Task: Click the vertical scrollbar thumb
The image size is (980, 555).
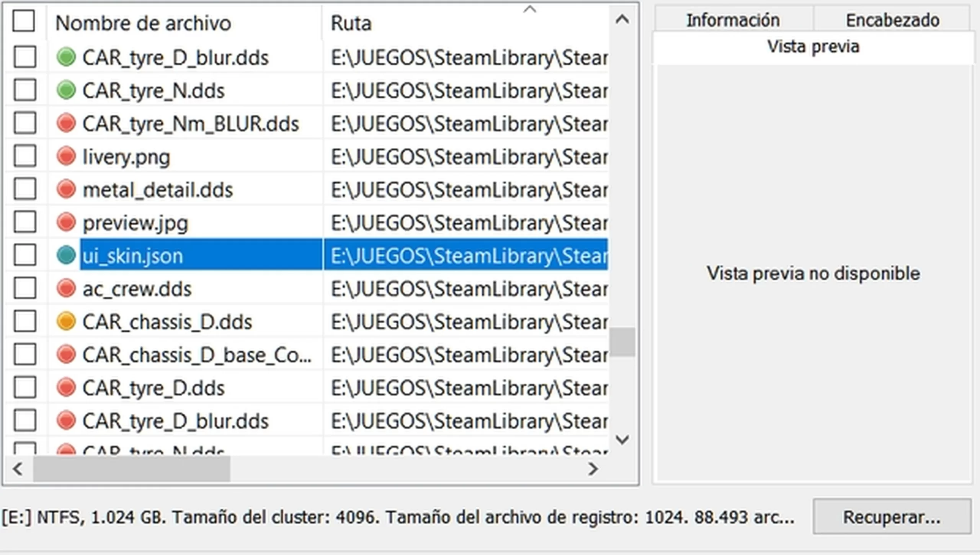Action: pos(622,342)
